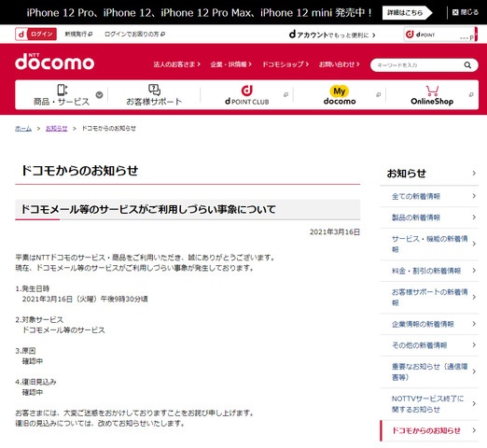Click the 詳細はこちら banner button

[407, 13]
